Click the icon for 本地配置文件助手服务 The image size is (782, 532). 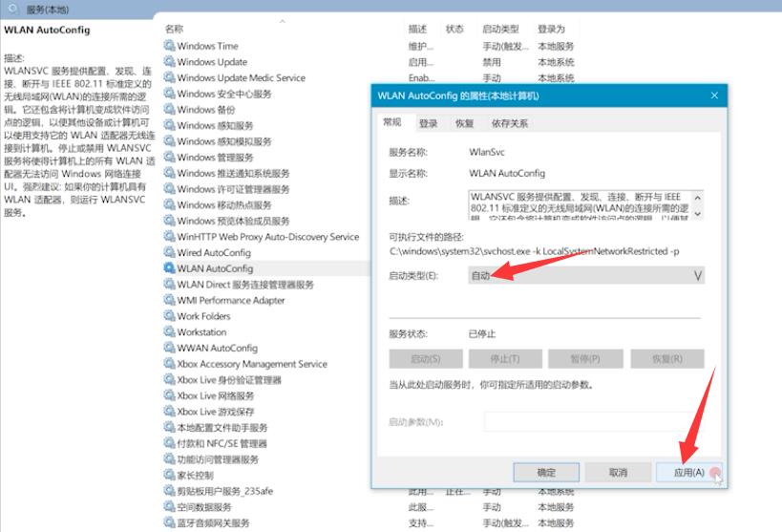coord(170,427)
